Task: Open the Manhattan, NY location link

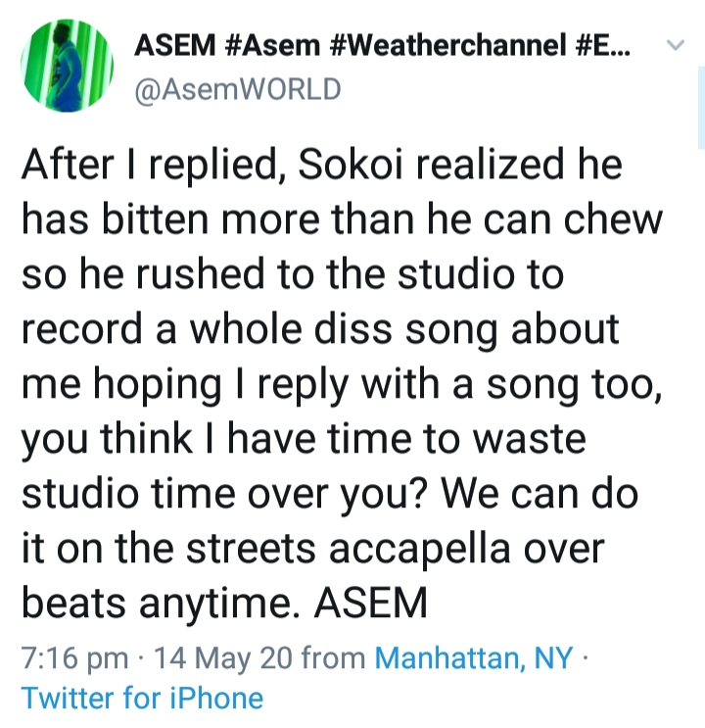Action: click(x=473, y=657)
